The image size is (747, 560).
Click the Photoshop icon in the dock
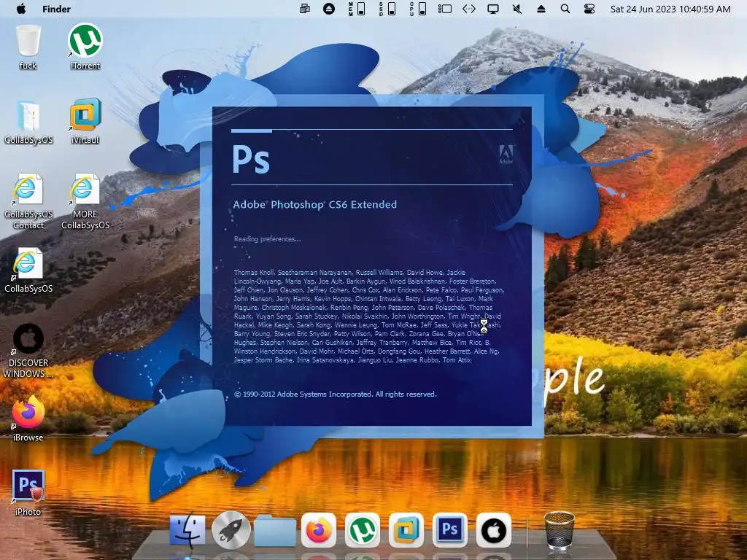[x=450, y=529]
